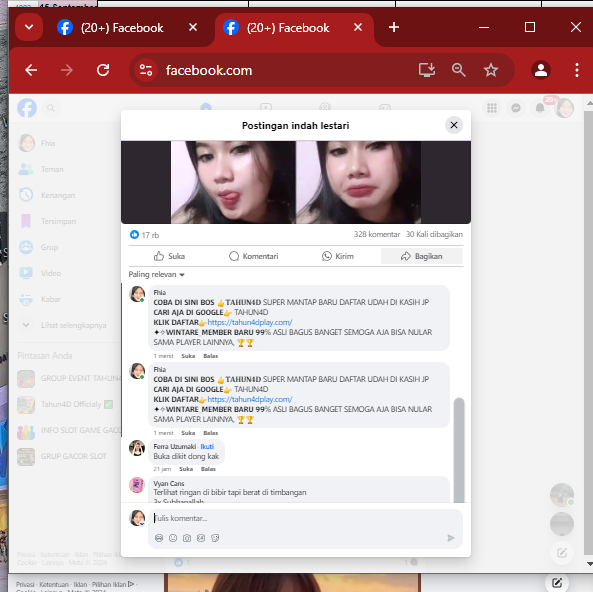This screenshot has height=592, width=593.
Task: Click the comments scrollbar in the dialog
Action: 459,450
